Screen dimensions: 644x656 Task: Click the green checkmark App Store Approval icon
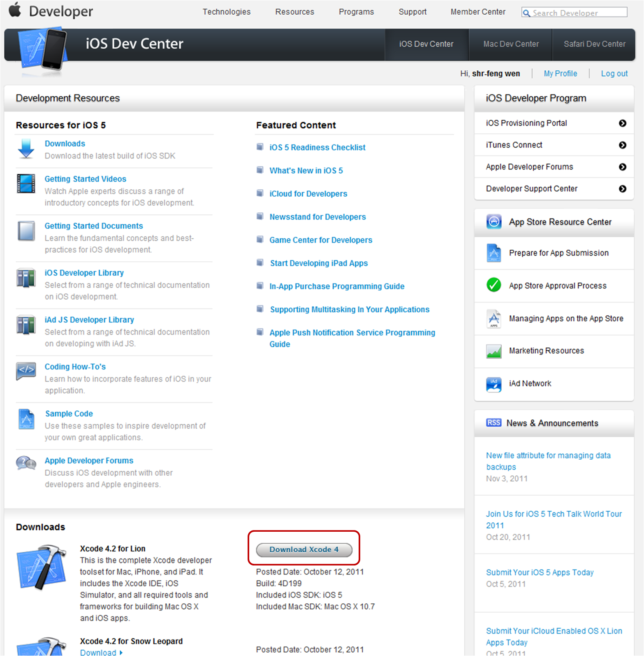(494, 285)
